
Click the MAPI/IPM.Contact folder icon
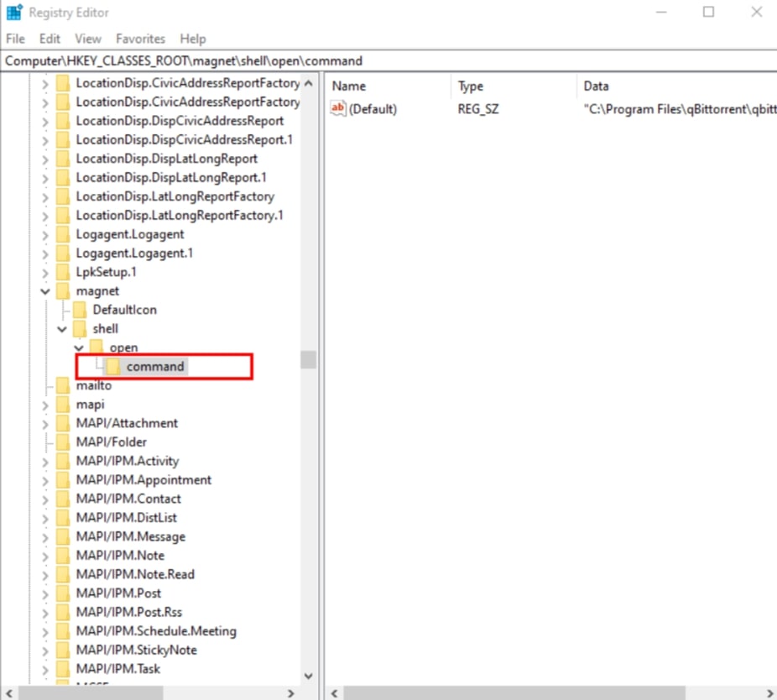(63, 499)
